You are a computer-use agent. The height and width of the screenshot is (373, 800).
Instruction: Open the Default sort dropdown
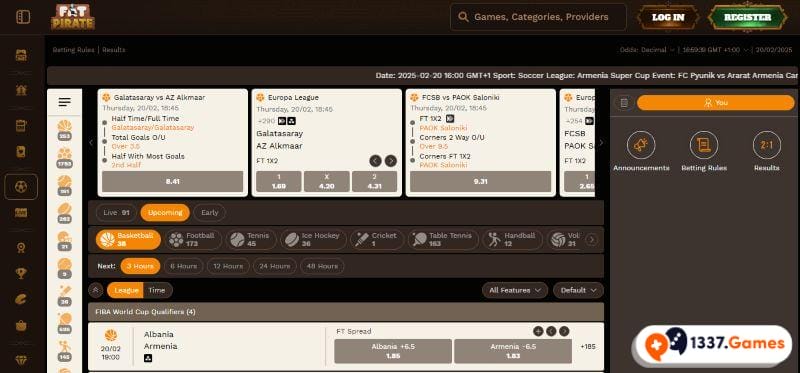click(x=578, y=290)
